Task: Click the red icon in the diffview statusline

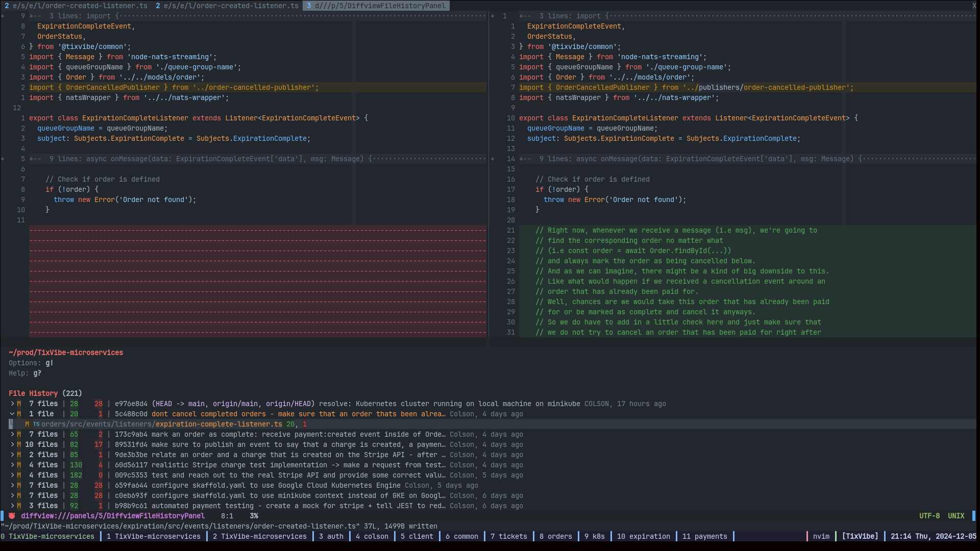Action: pyautogui.click(x=12, y=516)
